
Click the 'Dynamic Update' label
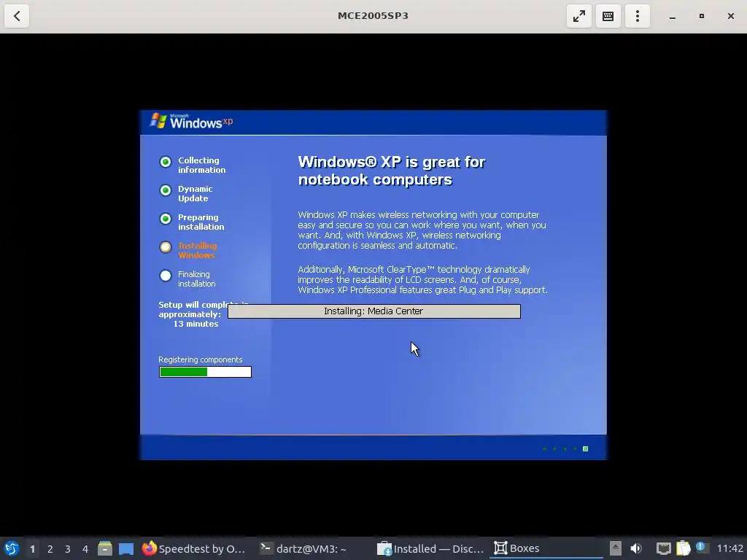tap(195, 194)
